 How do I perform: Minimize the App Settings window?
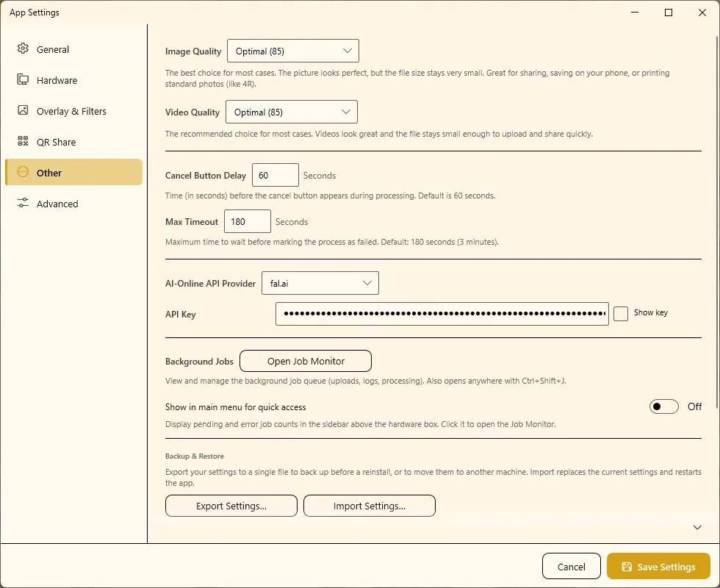635,12
